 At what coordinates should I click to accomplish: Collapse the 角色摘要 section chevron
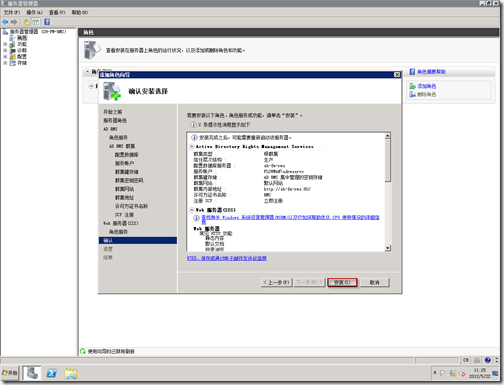pyautogui.click(x=87, y=72)
